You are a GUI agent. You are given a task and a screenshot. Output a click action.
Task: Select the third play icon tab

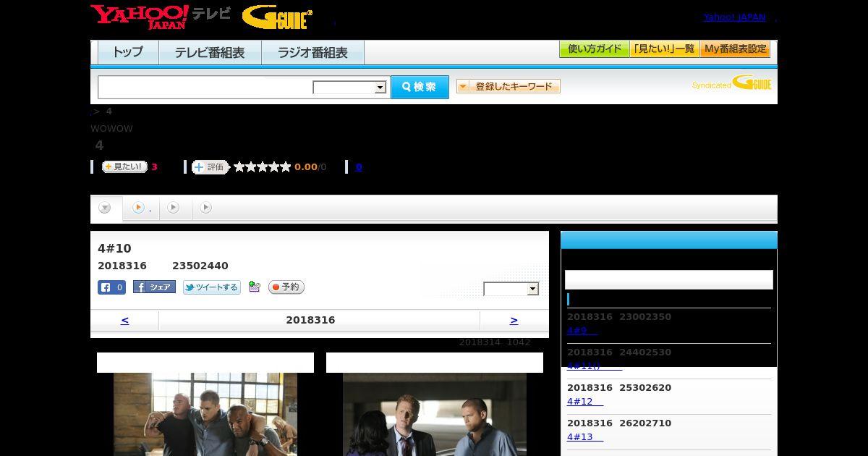pos(173,208)
